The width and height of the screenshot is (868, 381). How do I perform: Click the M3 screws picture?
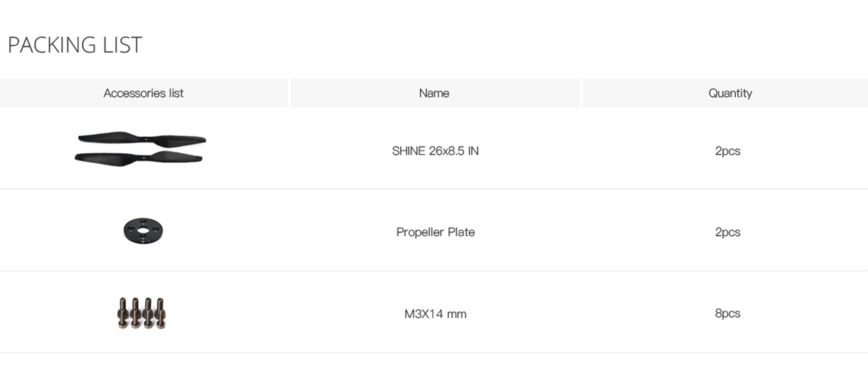click(142, 313)
